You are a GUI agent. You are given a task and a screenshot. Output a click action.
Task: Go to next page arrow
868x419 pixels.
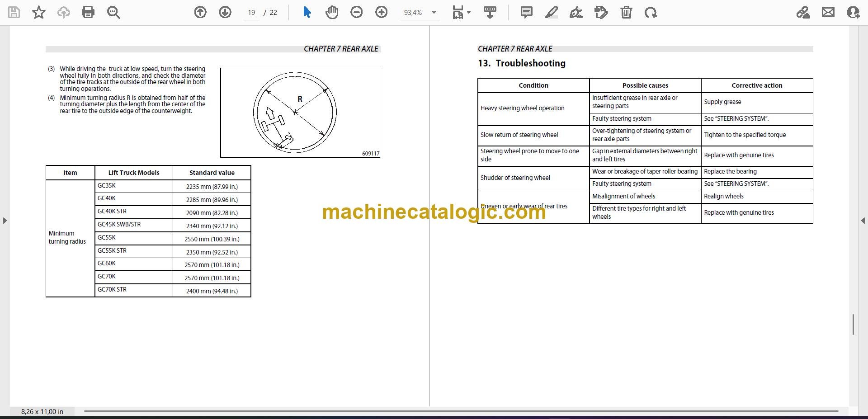[225, 12]
